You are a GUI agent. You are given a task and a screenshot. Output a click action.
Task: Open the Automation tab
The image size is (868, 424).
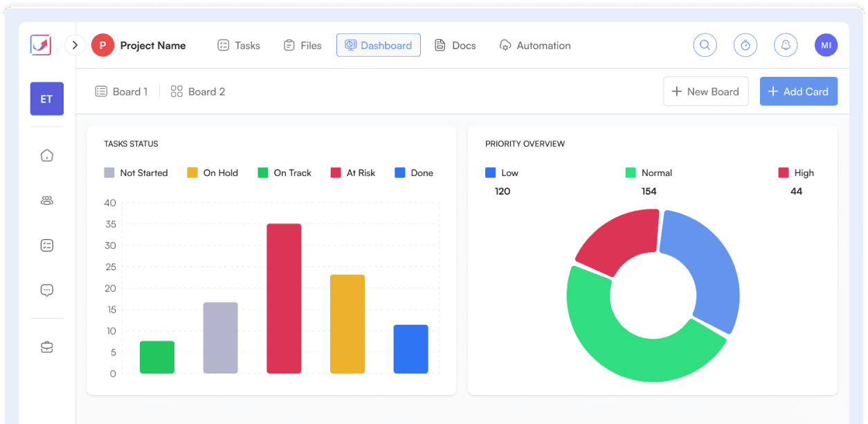[x=535, y=46]
